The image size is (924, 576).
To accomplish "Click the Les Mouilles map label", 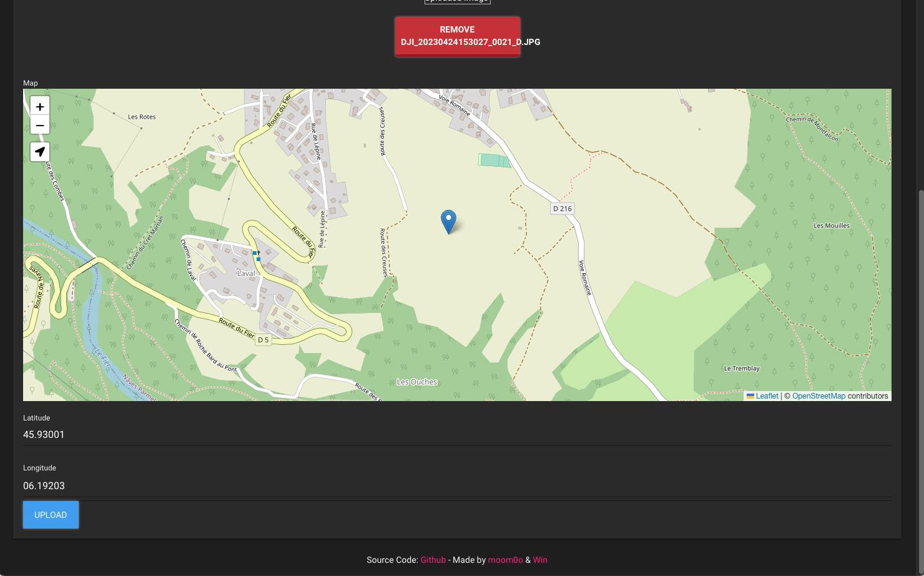I will click(832, 226).
